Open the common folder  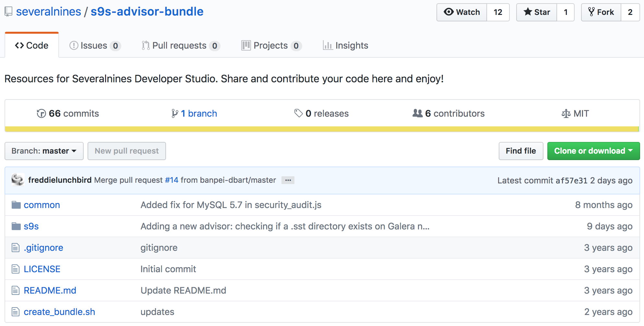pos(42,205)
